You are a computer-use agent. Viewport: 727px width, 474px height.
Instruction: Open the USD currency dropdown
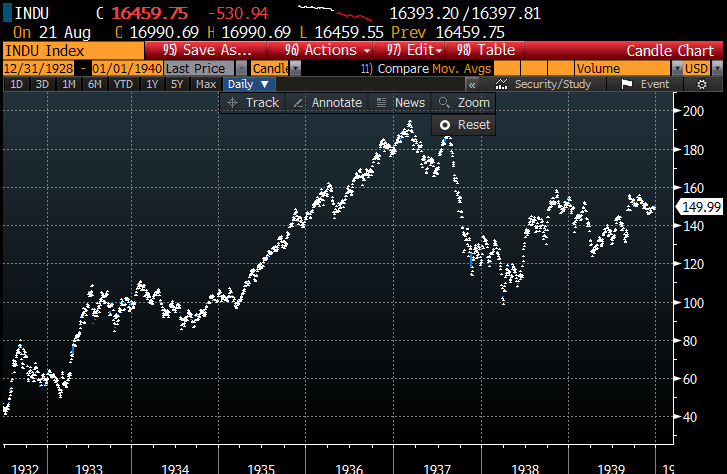tap(697, 68)
